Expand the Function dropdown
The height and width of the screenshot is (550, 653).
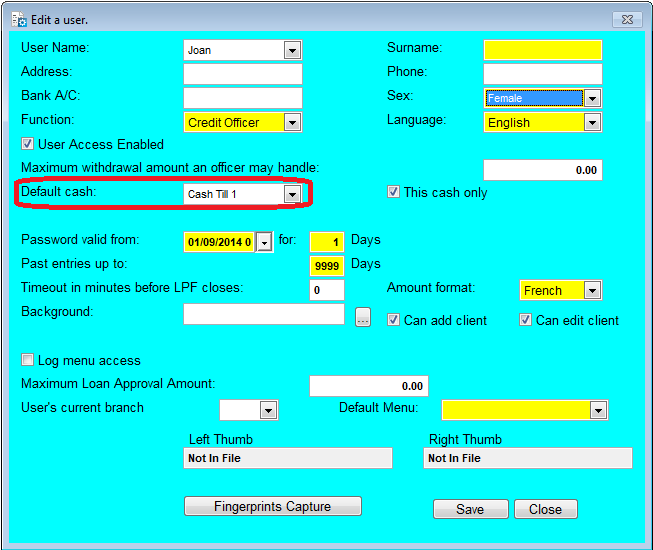pos(292,122)
